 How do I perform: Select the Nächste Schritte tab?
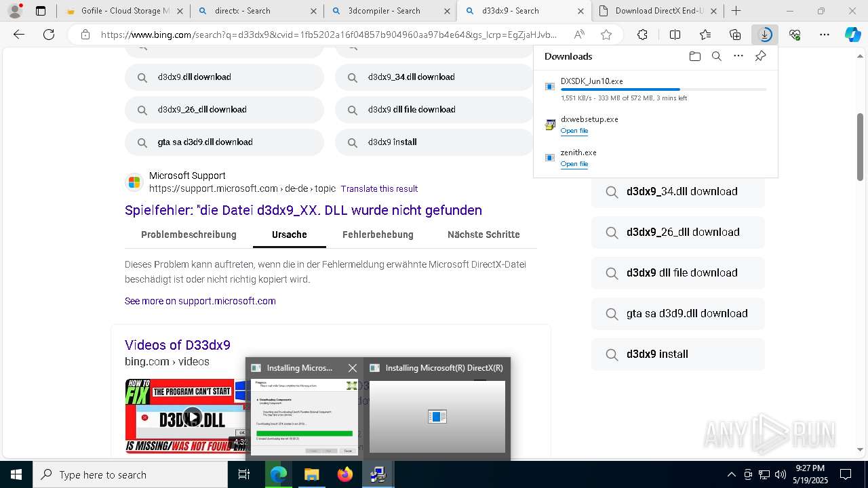(x=484, y=235)
